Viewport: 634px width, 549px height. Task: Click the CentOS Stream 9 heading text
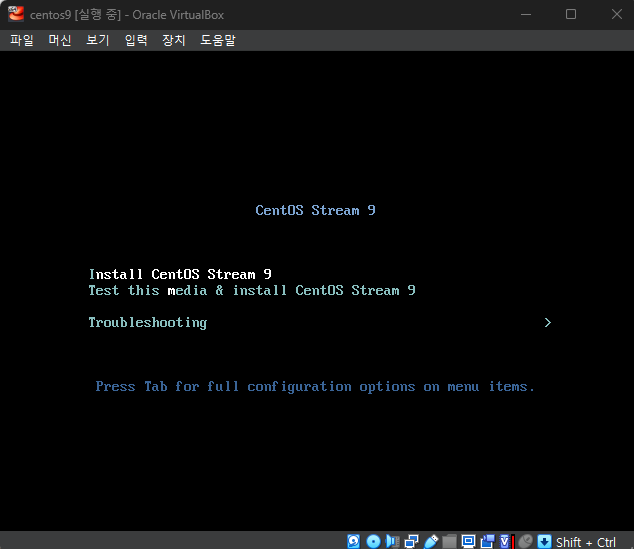(x=315, y=210)
